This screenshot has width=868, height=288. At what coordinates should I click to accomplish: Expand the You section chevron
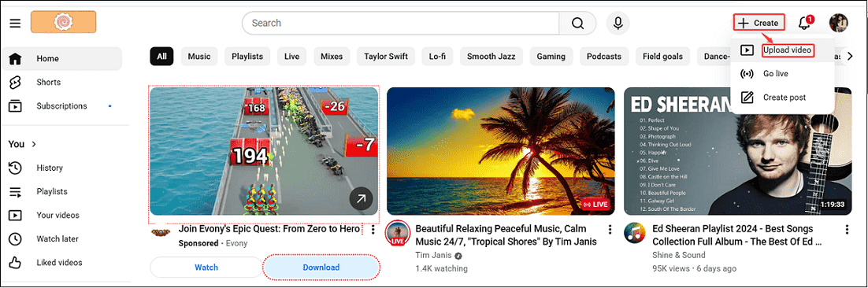pyautogui.click(x=34, y=144)
